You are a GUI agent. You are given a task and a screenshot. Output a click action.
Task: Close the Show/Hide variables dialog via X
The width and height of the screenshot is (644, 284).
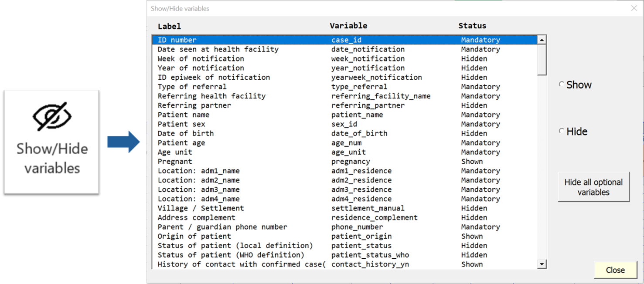[x=634, y=8]
